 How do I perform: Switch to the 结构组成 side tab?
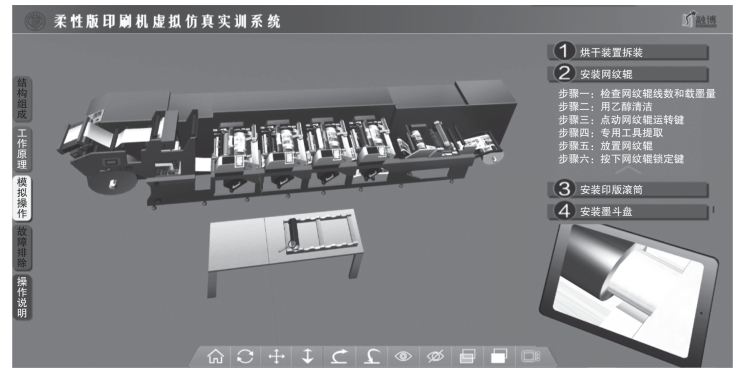(22, 98)
